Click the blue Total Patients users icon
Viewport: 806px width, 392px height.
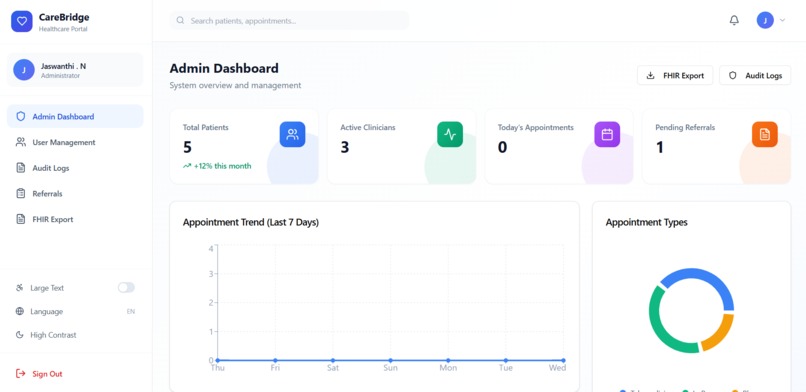[292, 135]
